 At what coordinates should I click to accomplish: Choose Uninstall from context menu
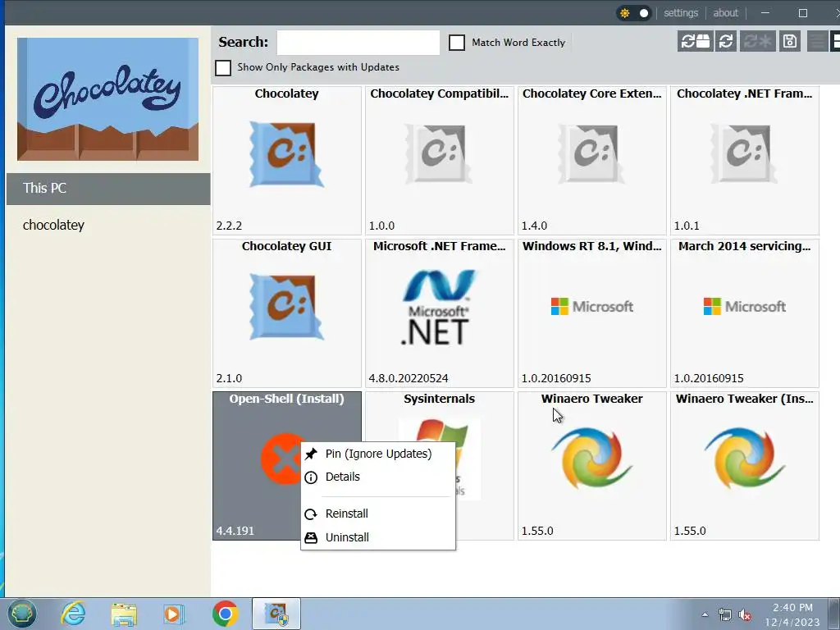point(378,537)
